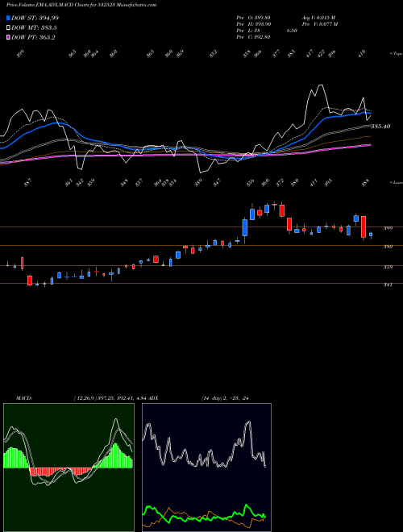The height and width of the screenshot is (532, 403).
Task: Click the Pre V: 0.077 M volume text
Action: click(319, 24)
